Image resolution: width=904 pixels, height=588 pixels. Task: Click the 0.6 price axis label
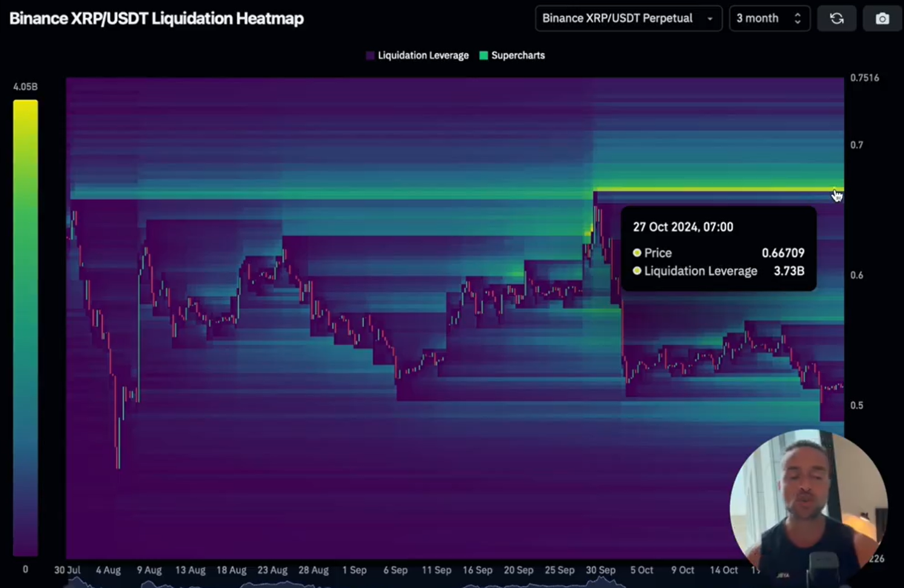(857, 275)
